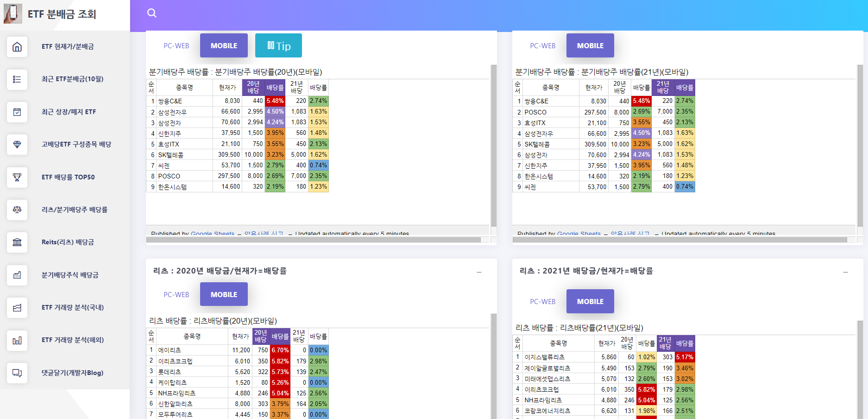Click chart icon beside 분기배당주식 배당금
The width and height of the screenshot is (868, 419).
[x=17, y=275]
